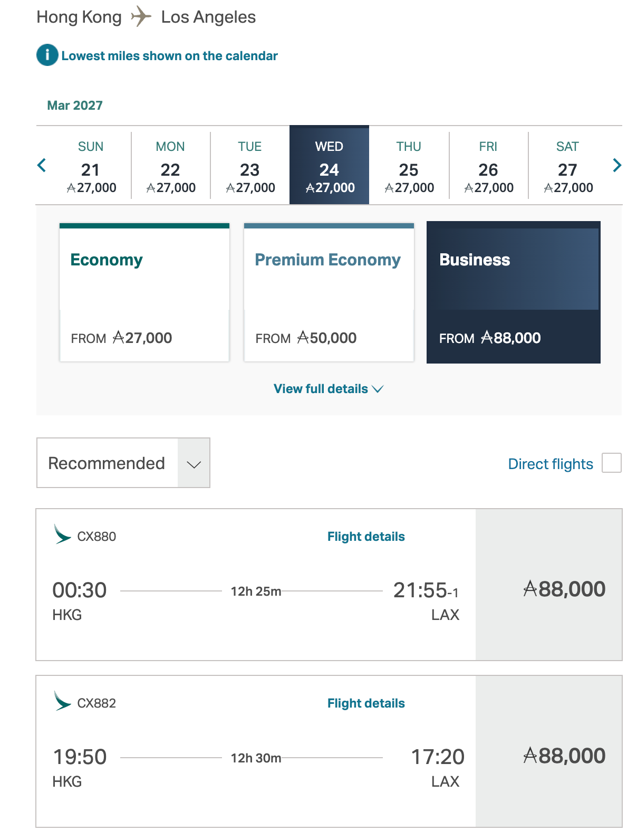Advance to next week with right arrow
The width and height of the screenshot is (637, 840).
tap(617, 165)
